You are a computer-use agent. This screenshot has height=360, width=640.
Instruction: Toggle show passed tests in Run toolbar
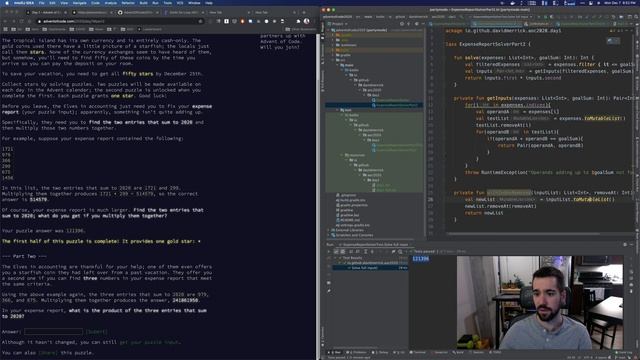(x=336, y=251)
